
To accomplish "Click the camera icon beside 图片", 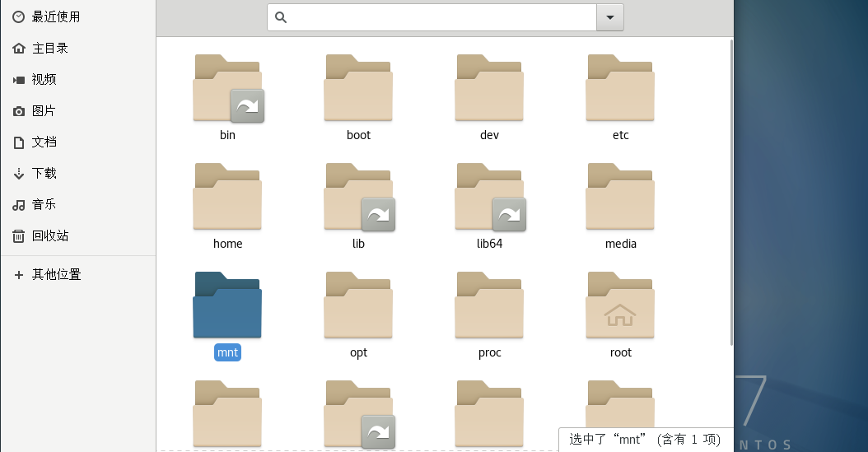I will [x=19, y=111].
